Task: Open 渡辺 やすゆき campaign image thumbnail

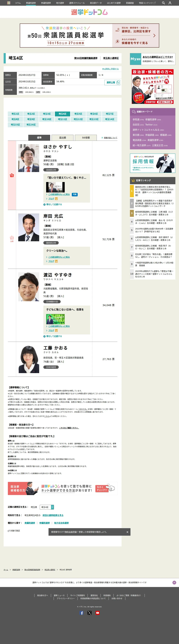Action: coord(55,319)
